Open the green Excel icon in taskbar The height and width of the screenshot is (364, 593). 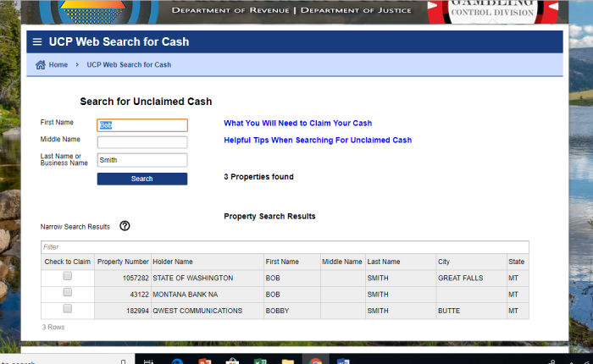260,361
